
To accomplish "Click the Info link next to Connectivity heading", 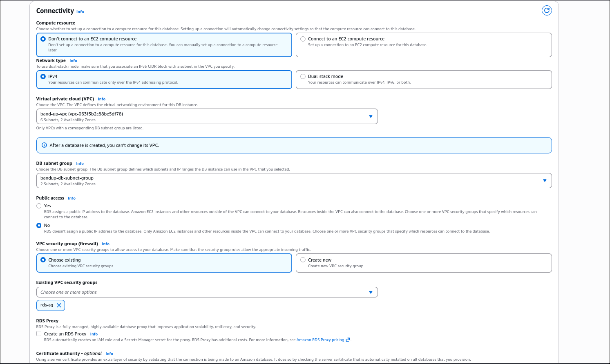I will tap(80, 11).
